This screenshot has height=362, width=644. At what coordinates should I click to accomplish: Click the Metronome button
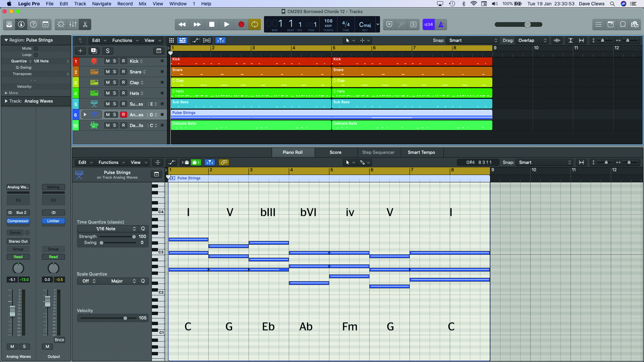pyautogui.click(x=441, y=24)
